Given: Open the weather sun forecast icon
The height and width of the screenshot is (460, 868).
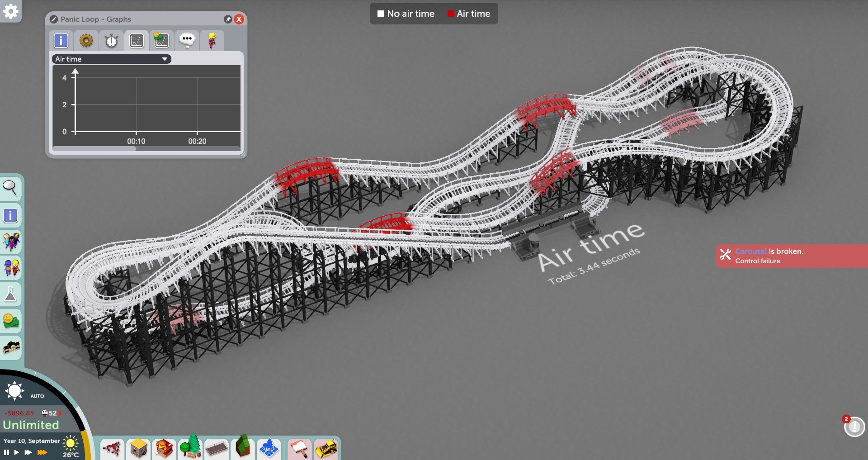Looking at the screenshot, I should tap(71, 443).
